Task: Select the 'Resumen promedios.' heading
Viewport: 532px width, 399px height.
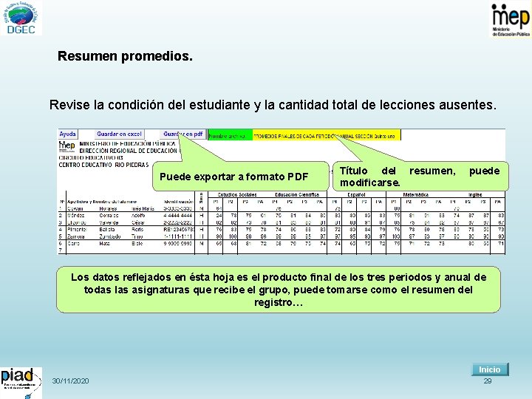Action: pos(125,56)
